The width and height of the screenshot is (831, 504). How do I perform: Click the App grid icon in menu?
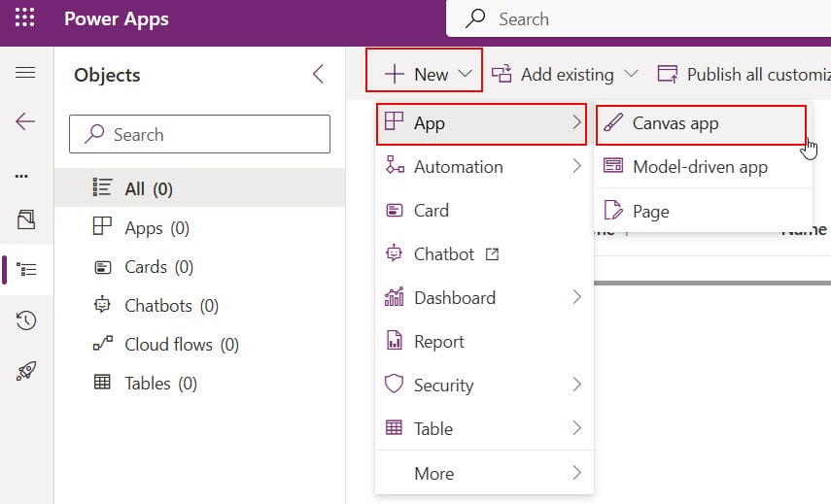coord(394,121)
